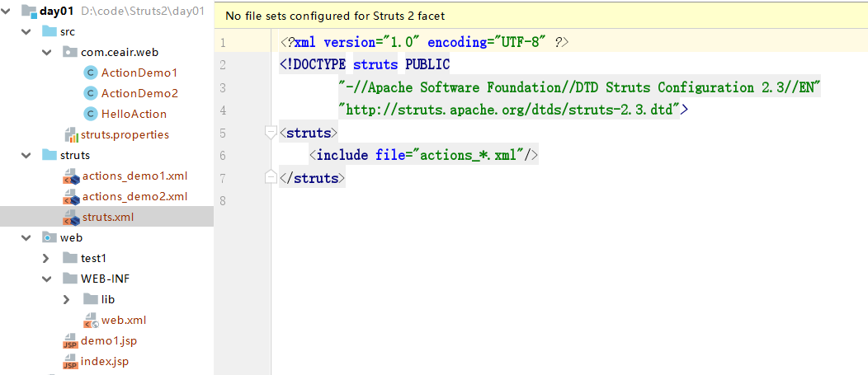Open actions_demo2.xml file
This screenshot has height=375, width=868.
click(135, 196)
